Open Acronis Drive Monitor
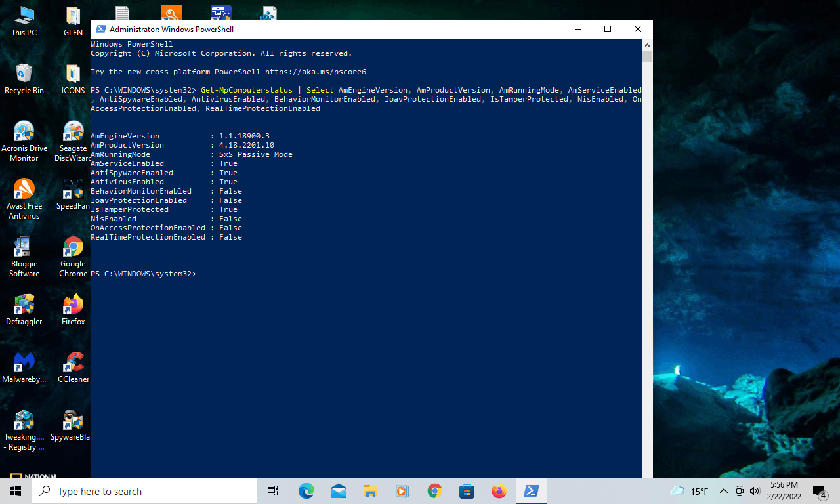 point(24,131)
